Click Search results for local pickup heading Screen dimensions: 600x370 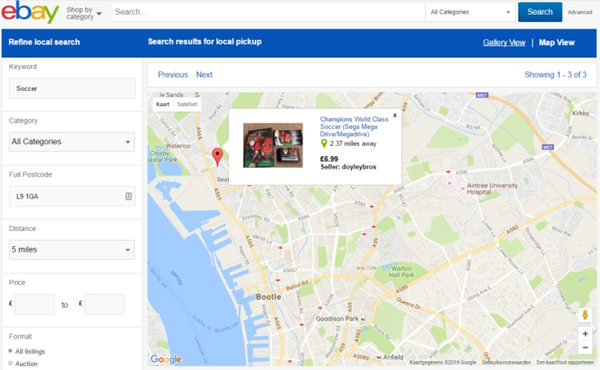(205, 42)
